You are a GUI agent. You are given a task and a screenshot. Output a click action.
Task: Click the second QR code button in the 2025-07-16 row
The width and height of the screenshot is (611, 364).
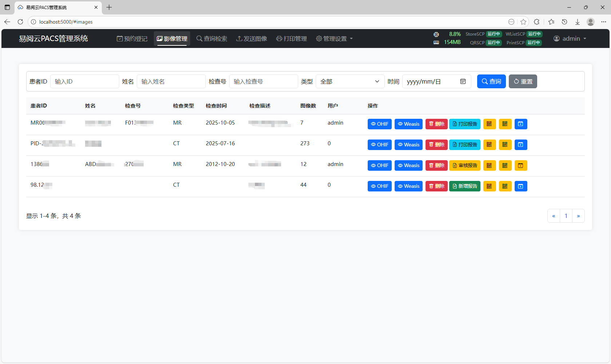505,145
